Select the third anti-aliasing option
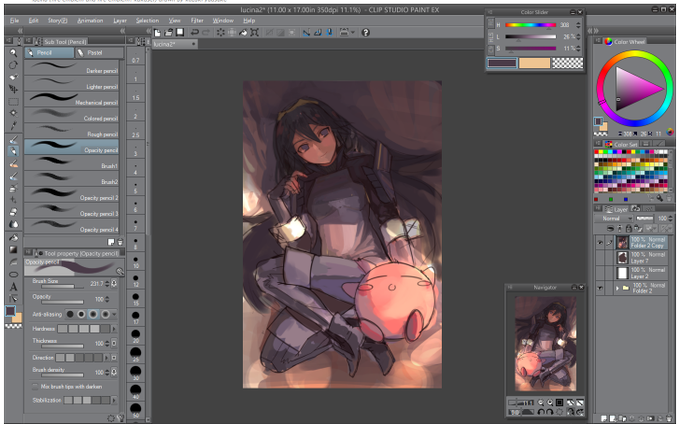This screenshot has height=424, width=680. (93, 314)
